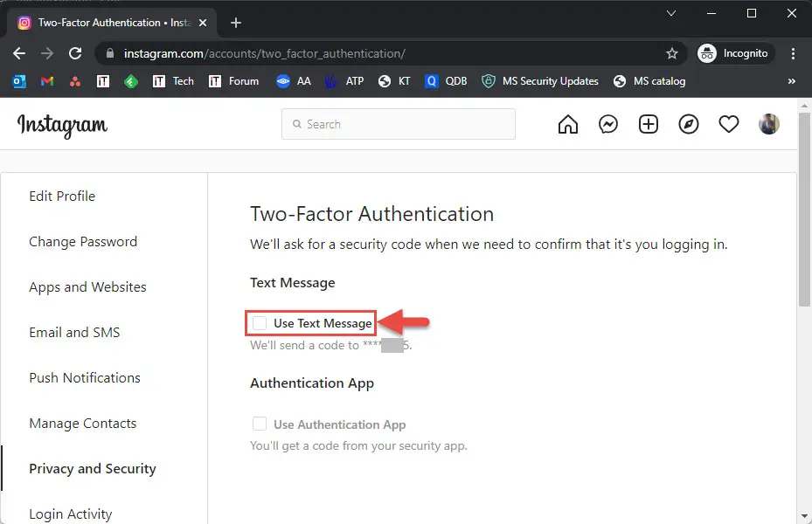Go to Instagram home feed icon
The height and width of the screenshot is (524, 812).
568,125
